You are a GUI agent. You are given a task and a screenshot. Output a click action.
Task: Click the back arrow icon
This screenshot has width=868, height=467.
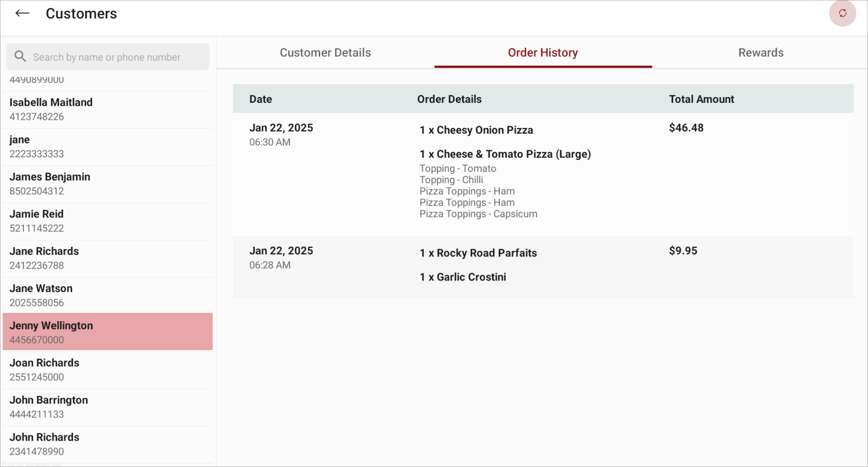pyautogui.click(x=23, y=14)
